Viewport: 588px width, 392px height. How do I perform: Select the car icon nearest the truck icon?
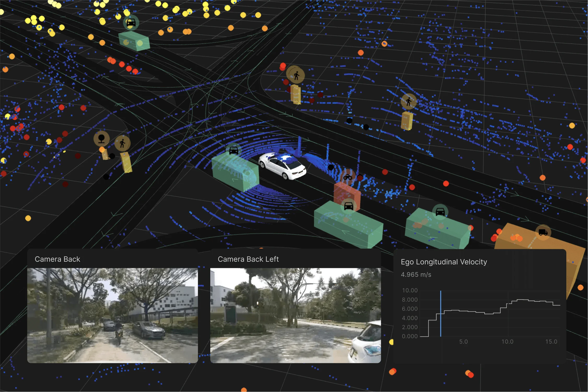pyautogui.click(x=440, y=212)
